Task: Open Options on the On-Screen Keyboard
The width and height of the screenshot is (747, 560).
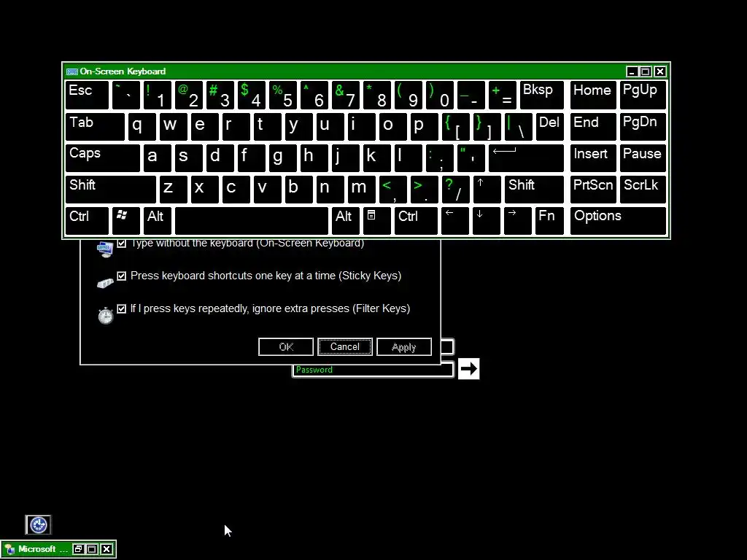Action: (x=619, y=220)
